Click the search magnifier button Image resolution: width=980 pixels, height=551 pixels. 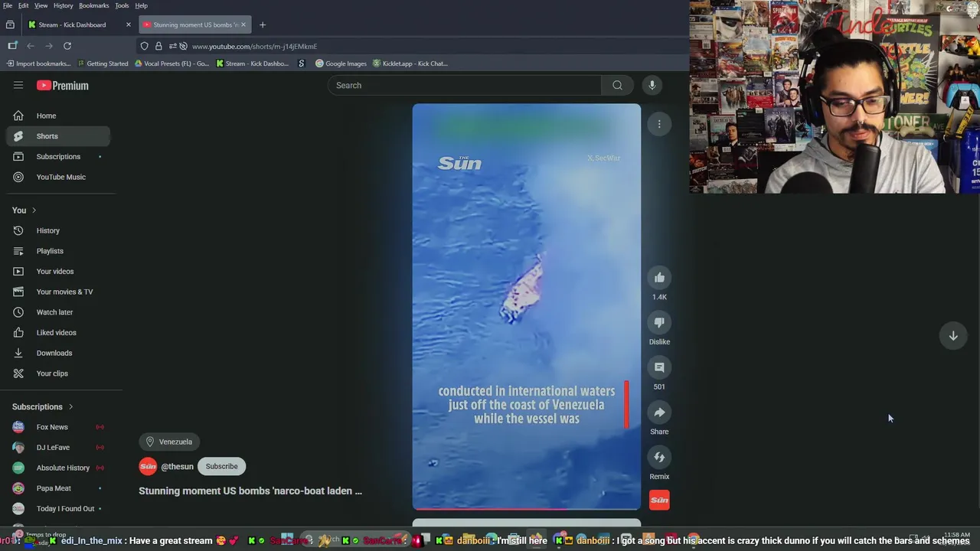617,85
